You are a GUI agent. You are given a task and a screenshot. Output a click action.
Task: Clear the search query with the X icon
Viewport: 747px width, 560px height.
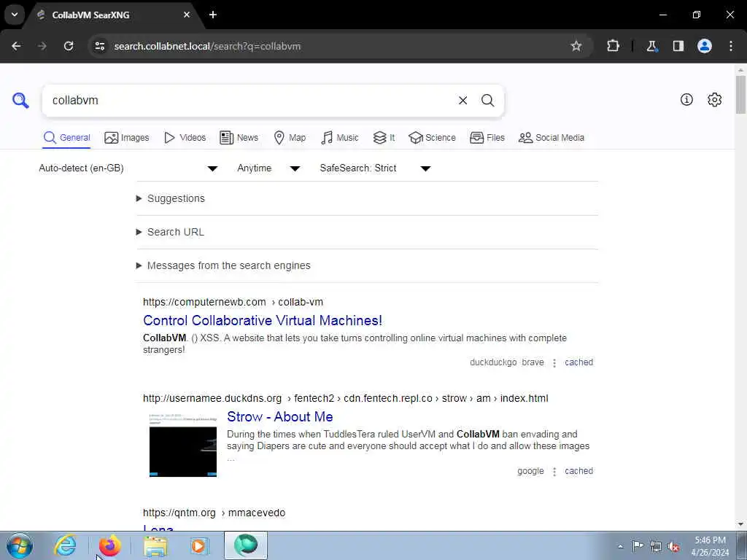coord(462,101)
